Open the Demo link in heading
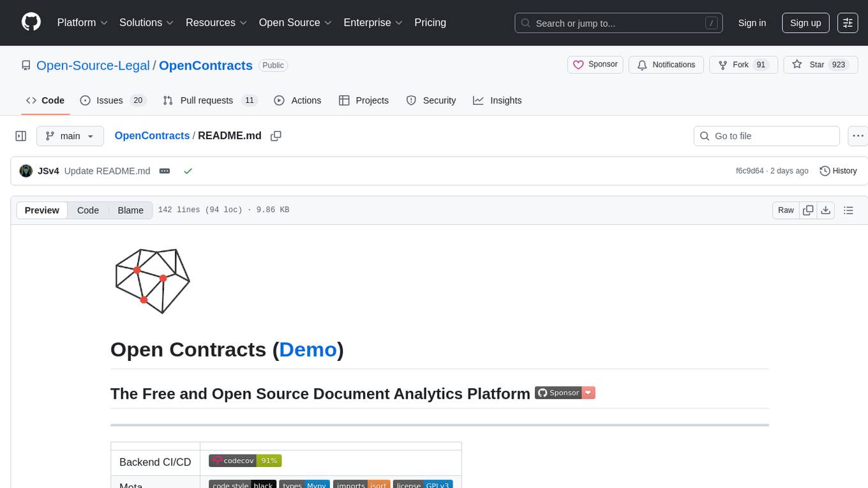The width and height of the screenshot is (868, 488). (x=308, y=349)
